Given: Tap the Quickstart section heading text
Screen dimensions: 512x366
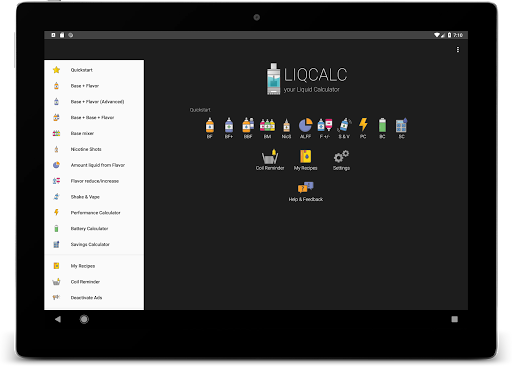Looking at the screenshot, I should [x=200, y=110].
